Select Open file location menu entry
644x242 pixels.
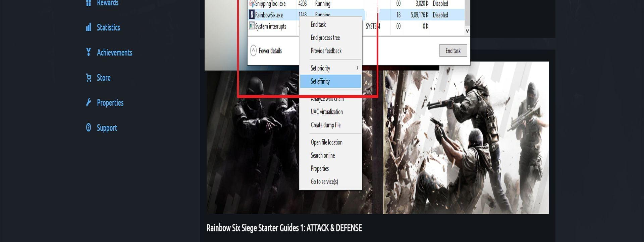pos(326,142)
